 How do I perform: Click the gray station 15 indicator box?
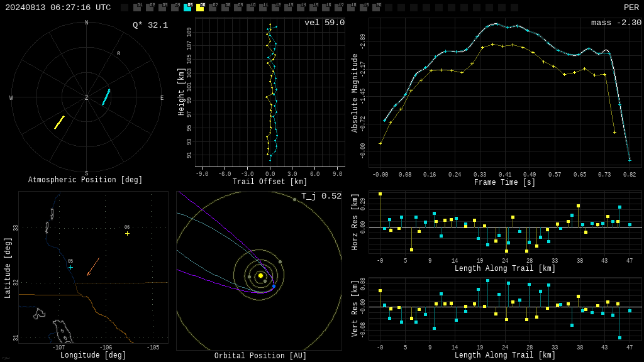[313, 8]
